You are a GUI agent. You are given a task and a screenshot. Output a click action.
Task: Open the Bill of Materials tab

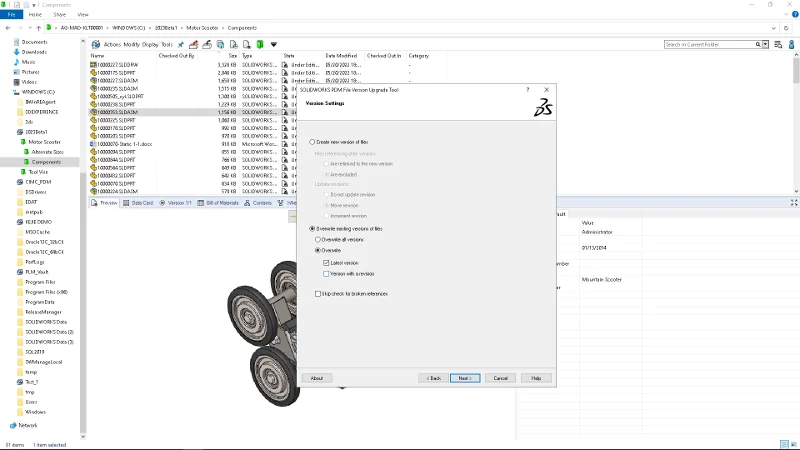click(x=221, y=203)
